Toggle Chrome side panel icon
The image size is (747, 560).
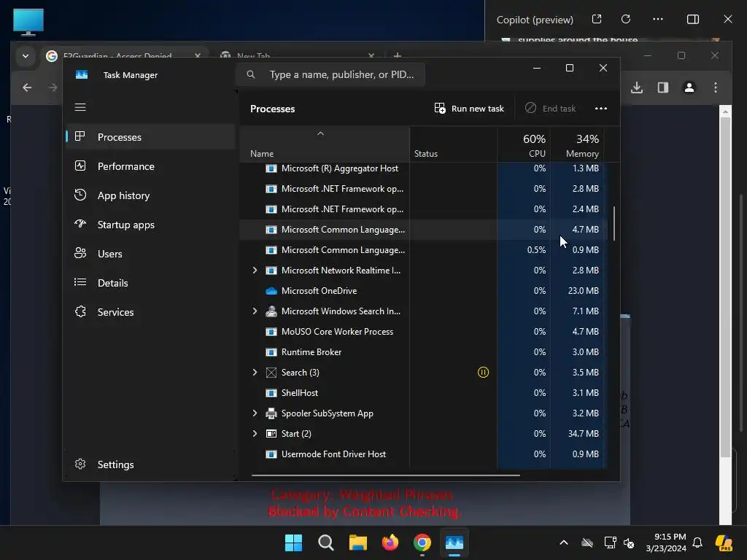(663, 87)
